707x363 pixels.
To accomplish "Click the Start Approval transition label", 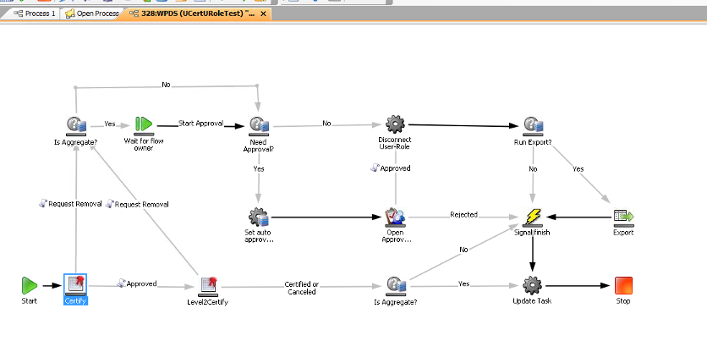I will [201, 123].
